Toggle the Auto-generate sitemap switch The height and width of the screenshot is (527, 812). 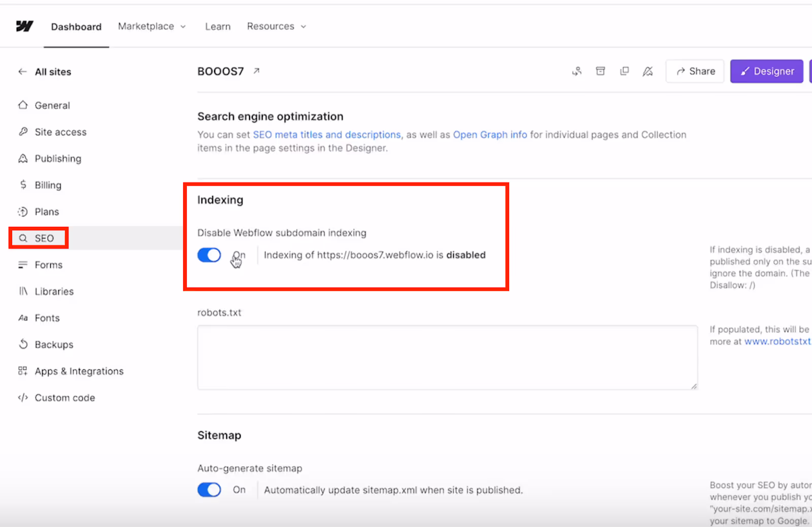[209, 489]
